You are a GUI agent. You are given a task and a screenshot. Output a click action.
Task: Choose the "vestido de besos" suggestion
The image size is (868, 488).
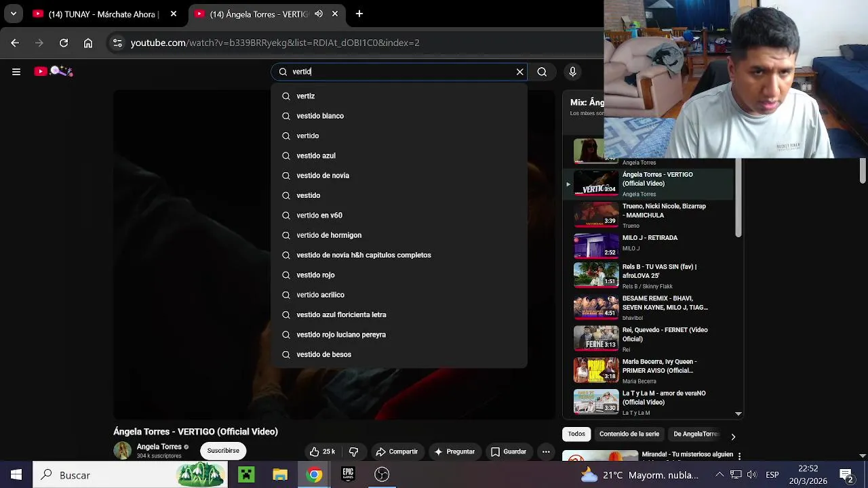(399, 354)
